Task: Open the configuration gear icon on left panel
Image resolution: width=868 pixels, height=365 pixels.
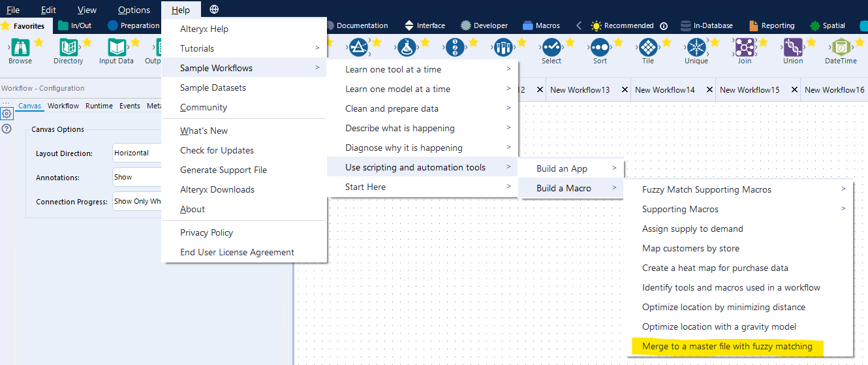Action: (7, 114)
